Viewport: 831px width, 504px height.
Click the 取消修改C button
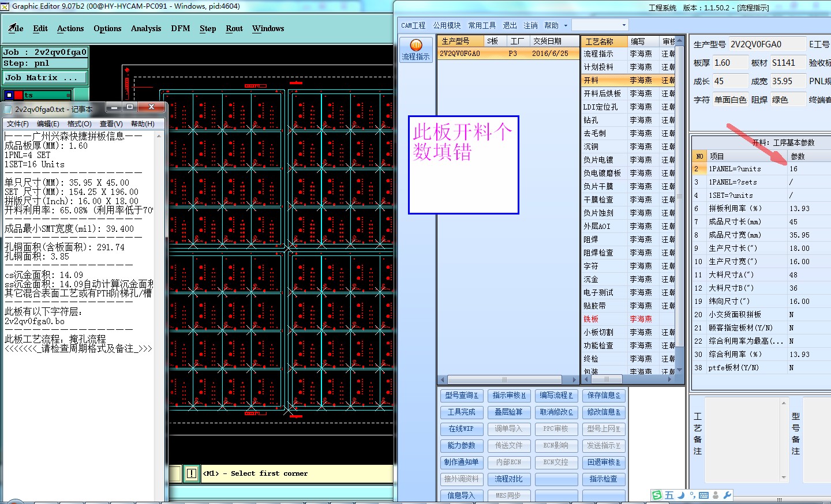point(556,412)
